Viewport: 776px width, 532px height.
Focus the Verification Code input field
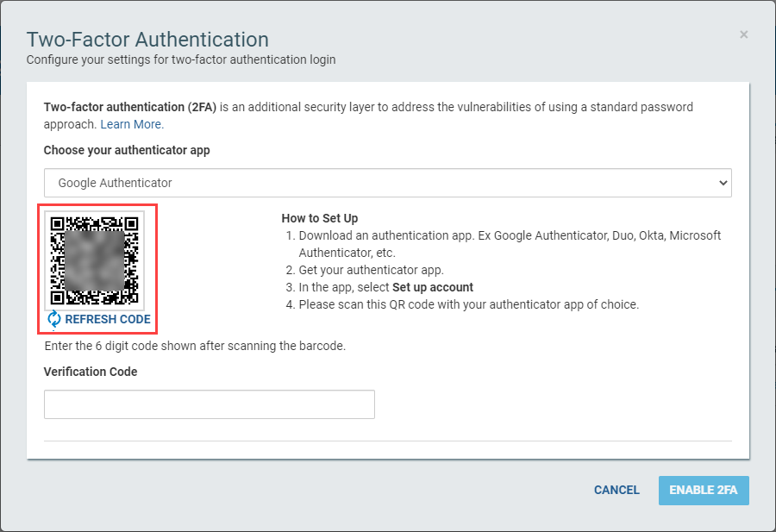pyautogui.click(x=210, y=404)
